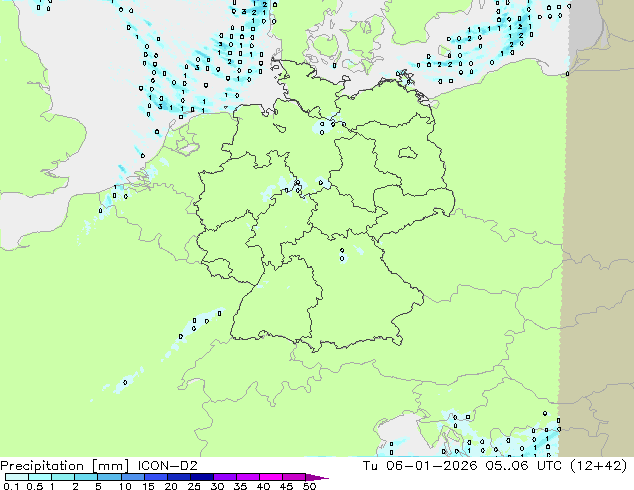
Task: Click the 'ICON-D2' model label
Action: (x=167, y=466)
